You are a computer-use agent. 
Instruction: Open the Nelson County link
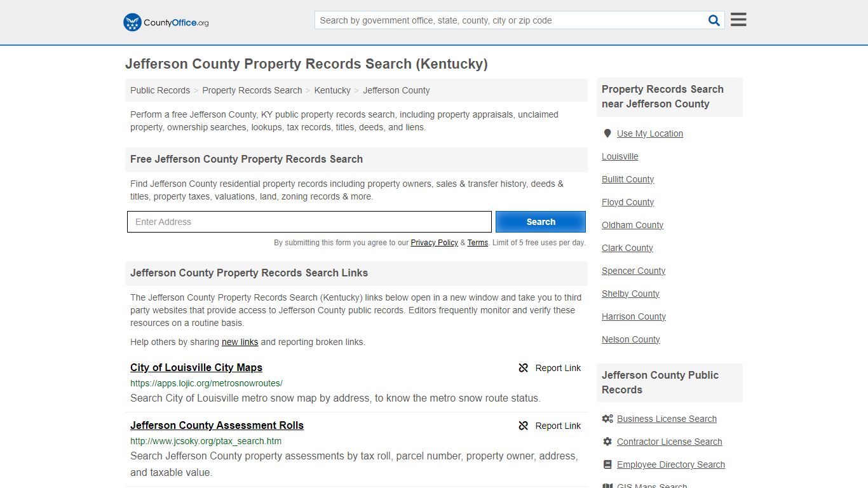point(631,339)
